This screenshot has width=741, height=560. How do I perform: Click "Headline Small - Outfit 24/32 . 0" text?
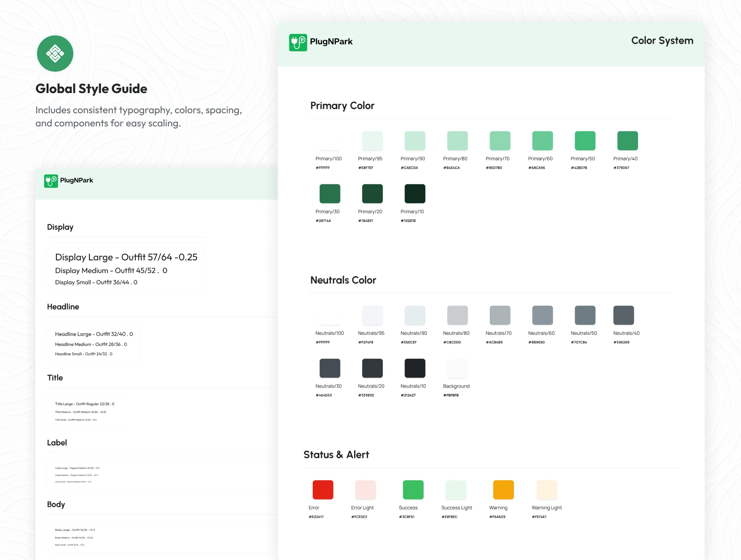point(84,354)
